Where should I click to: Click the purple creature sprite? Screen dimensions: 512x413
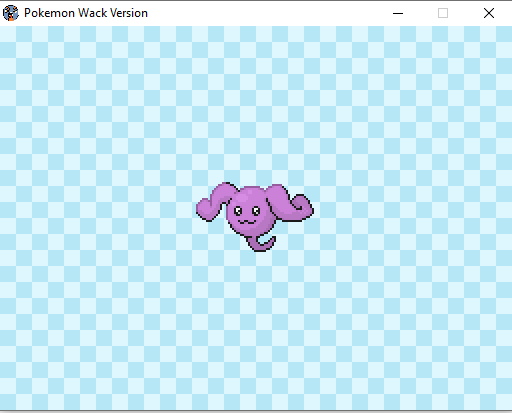coord(255,217)
